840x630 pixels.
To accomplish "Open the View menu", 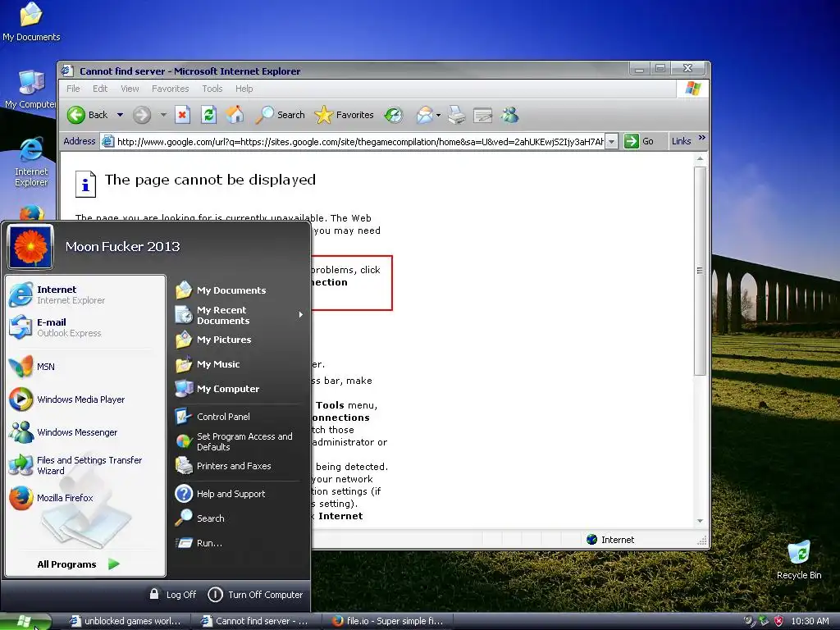I will (x=130, y=89).
